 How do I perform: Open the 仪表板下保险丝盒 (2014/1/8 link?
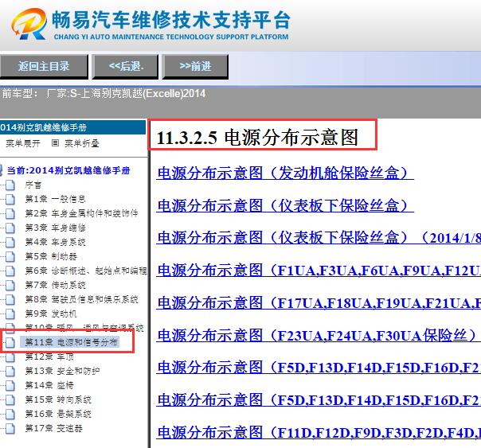tap(319, 238)
